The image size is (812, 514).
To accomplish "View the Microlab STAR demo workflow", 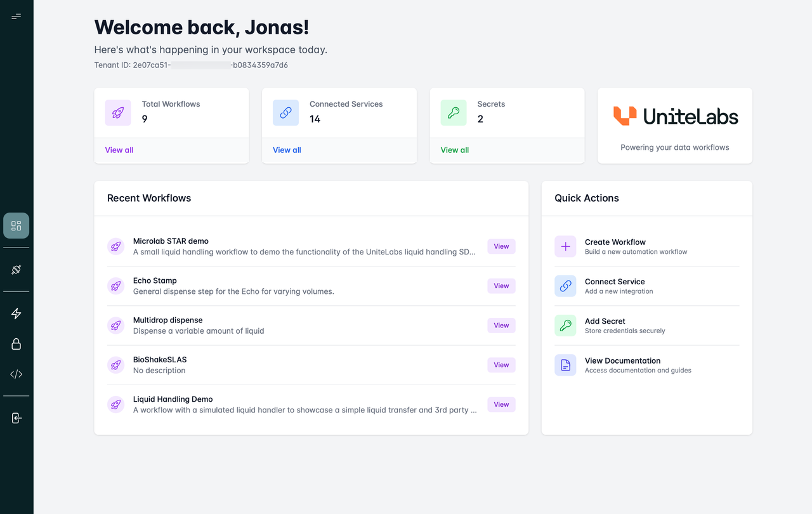I will point(501,246).
